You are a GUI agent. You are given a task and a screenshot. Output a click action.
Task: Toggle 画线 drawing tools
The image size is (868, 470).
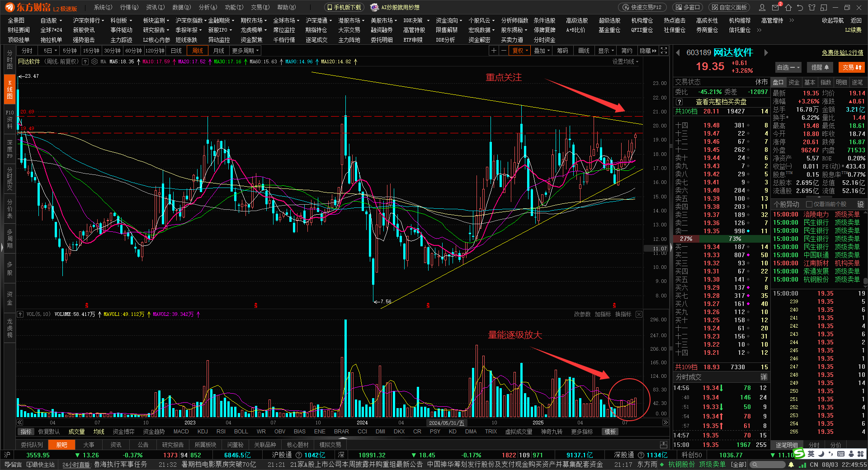click(x=584, y=51)
